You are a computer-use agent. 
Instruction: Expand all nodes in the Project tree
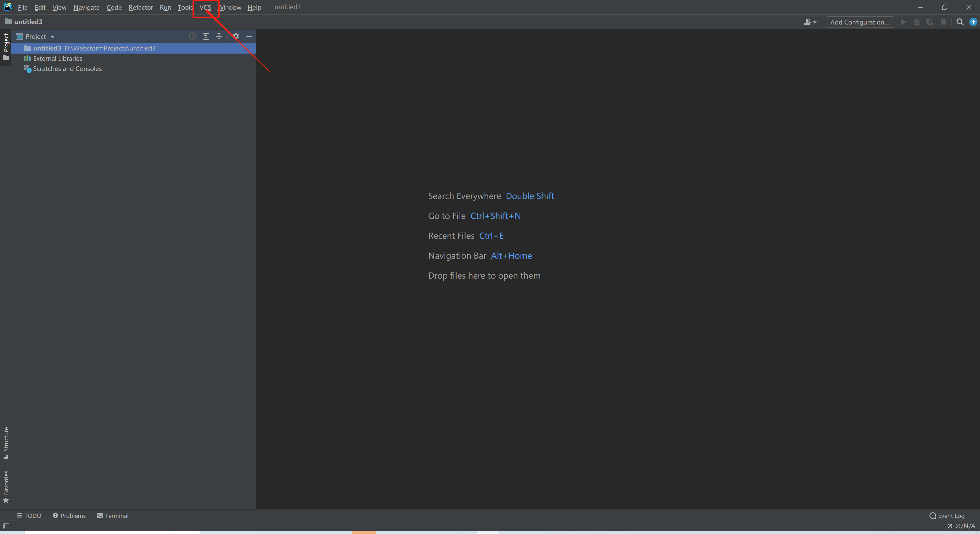pos(205,36)
